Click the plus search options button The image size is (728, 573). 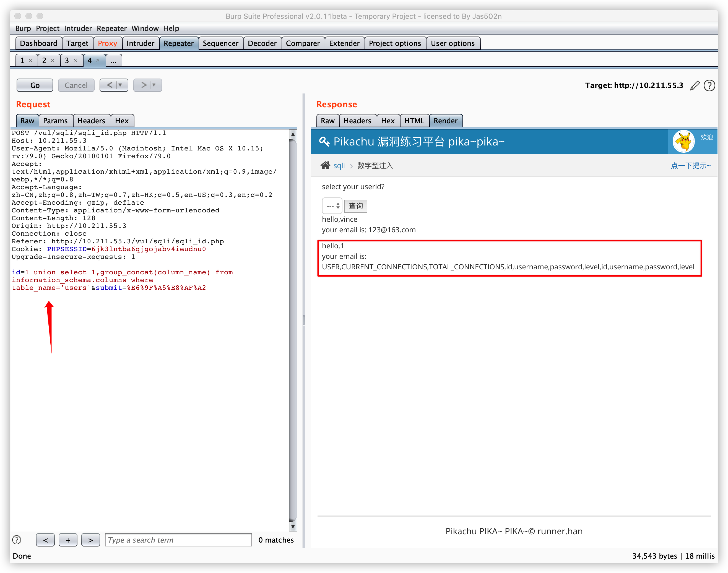point(68,540)
